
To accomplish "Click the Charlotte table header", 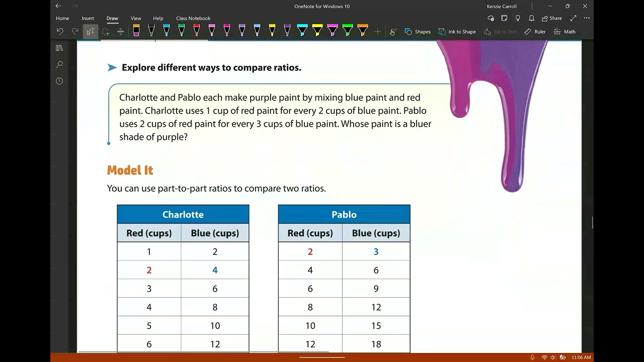I will [183, 214].
